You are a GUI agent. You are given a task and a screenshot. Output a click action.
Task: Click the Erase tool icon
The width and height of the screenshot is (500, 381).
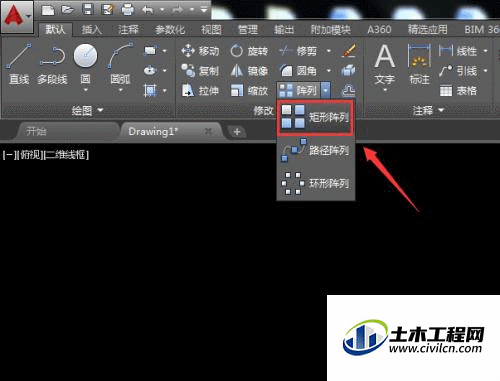pyautogui.click(x=349, y=51)
